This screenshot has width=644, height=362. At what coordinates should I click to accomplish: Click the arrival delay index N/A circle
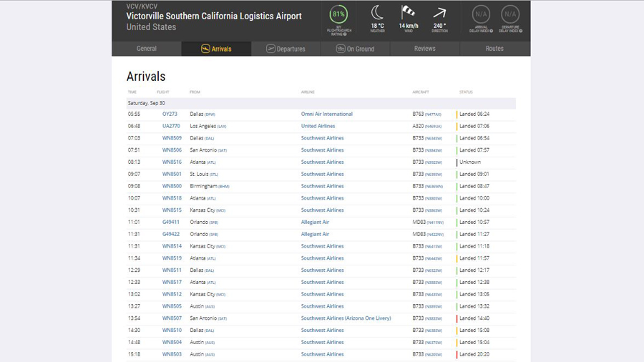(481, 14)
